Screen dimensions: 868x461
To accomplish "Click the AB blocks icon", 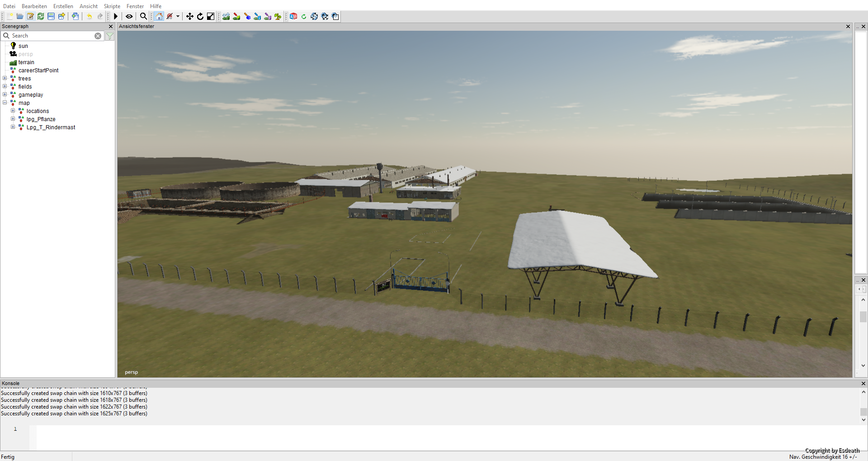I will 293,16.
